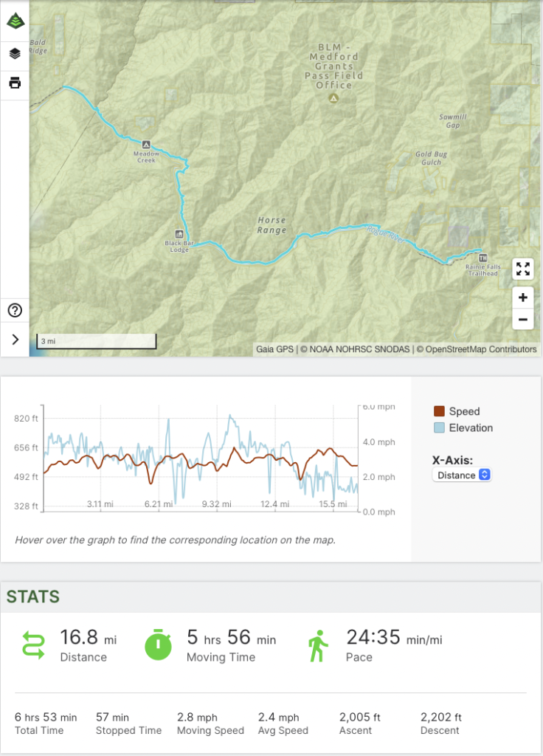This screenshot has width=543, height=756.
Task: Click the brown Speed legend swatch
Action: tap(439, 411)
